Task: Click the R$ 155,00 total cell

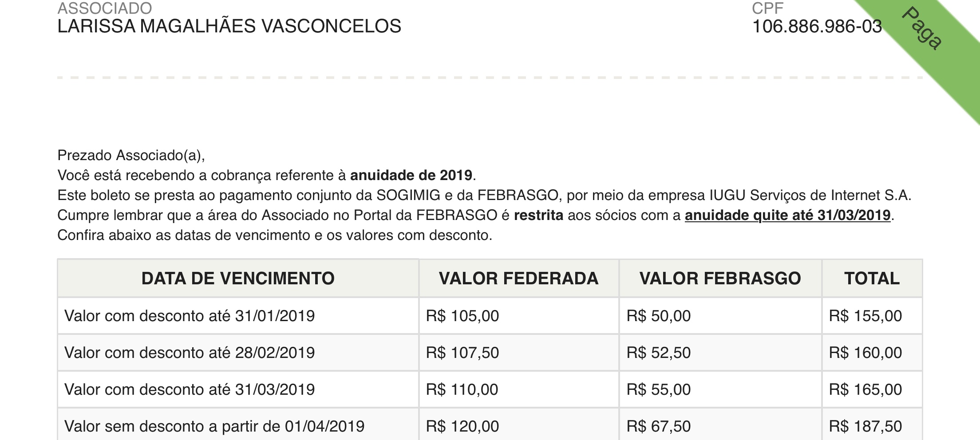Action: 865,316
